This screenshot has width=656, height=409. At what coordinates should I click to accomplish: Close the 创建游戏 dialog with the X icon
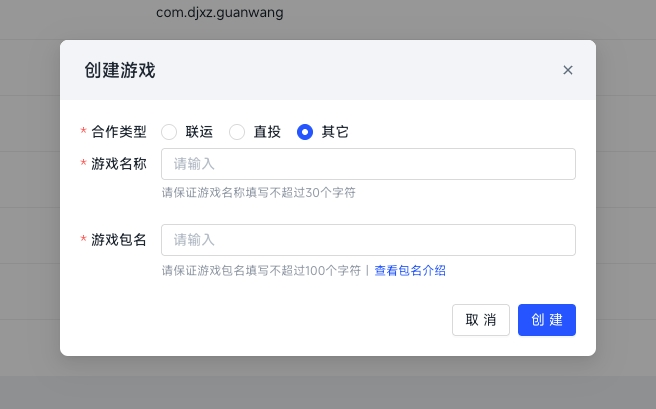(568, 70)
